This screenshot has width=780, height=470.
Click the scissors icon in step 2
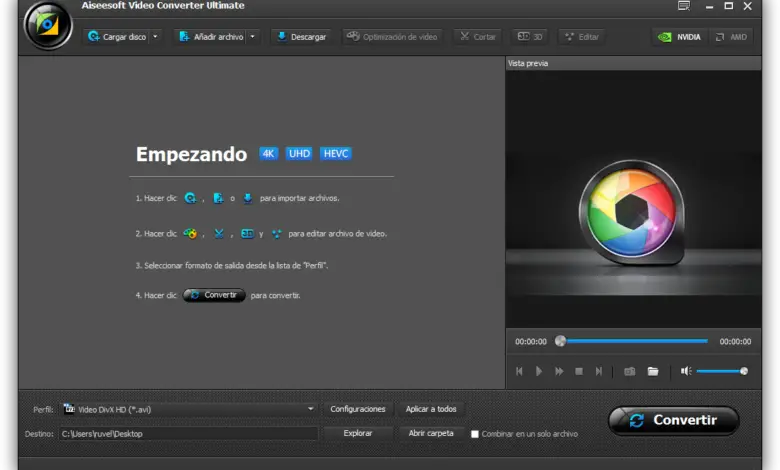pyautogui.click(x=219, y=233)
